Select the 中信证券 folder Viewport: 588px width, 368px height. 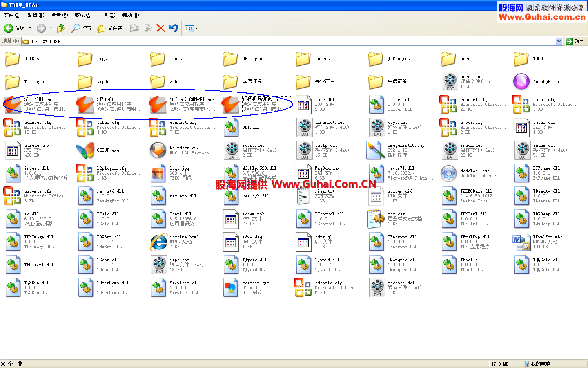coord(376,82)
